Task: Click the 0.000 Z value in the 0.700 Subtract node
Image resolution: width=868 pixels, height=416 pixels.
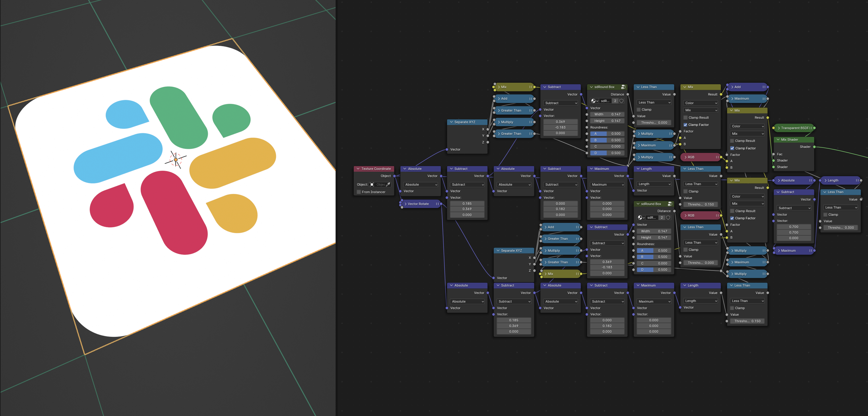Action: click(794, 238)
